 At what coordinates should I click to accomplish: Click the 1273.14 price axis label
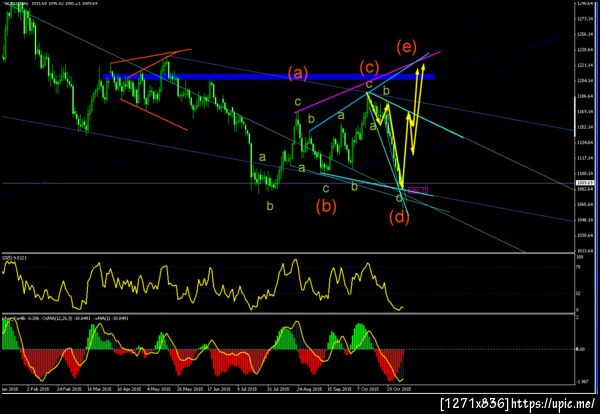tap(585, 19)
